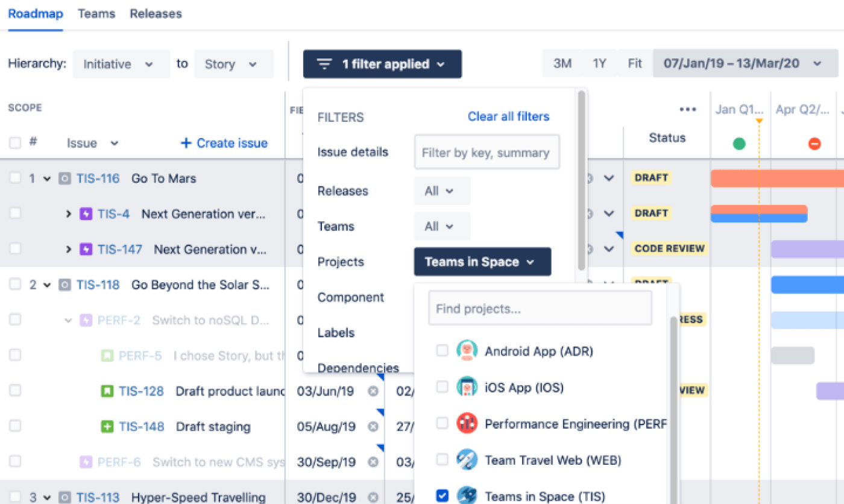The image size is (844, 504).
Task: Click the Clear all filters link
Action: coord(508,116)
